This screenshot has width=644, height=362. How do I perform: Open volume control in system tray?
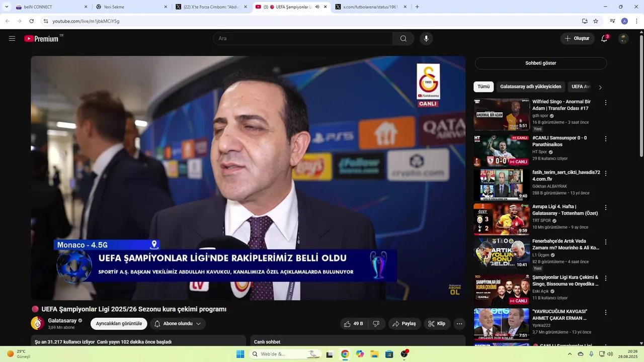(610, 354)
